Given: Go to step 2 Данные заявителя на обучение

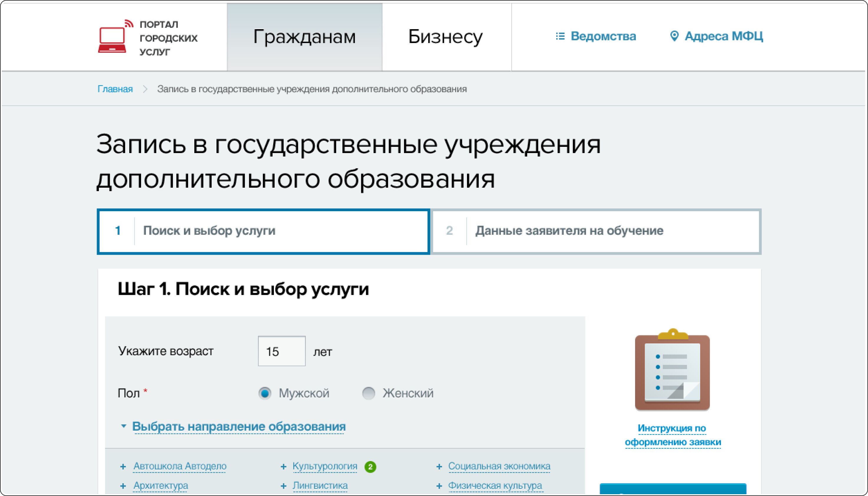Looking at the screenshot, I should [x=596, y=231].
